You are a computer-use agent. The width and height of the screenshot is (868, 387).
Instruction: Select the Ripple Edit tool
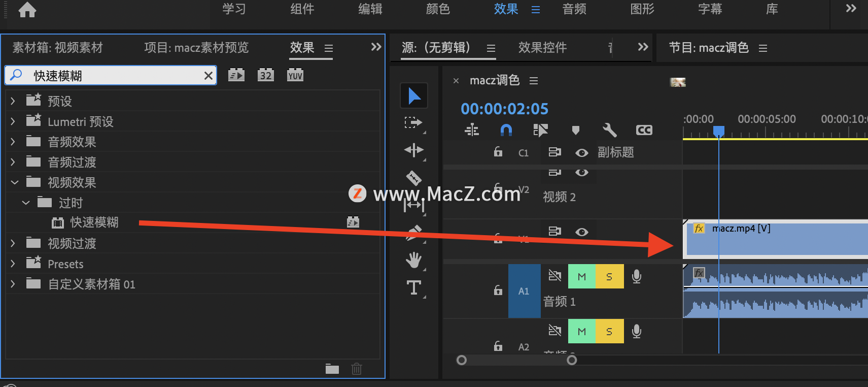click(x=413, y=150)
